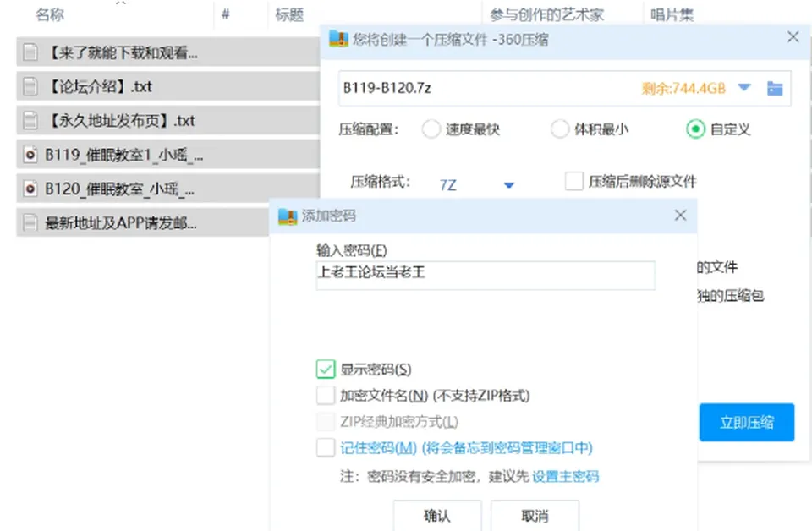Select the 自定义 compression option

tap(695, 129)
